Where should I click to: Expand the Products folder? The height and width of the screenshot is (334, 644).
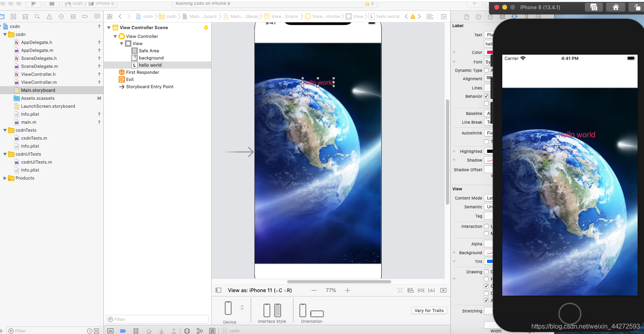tap(5, 178)
